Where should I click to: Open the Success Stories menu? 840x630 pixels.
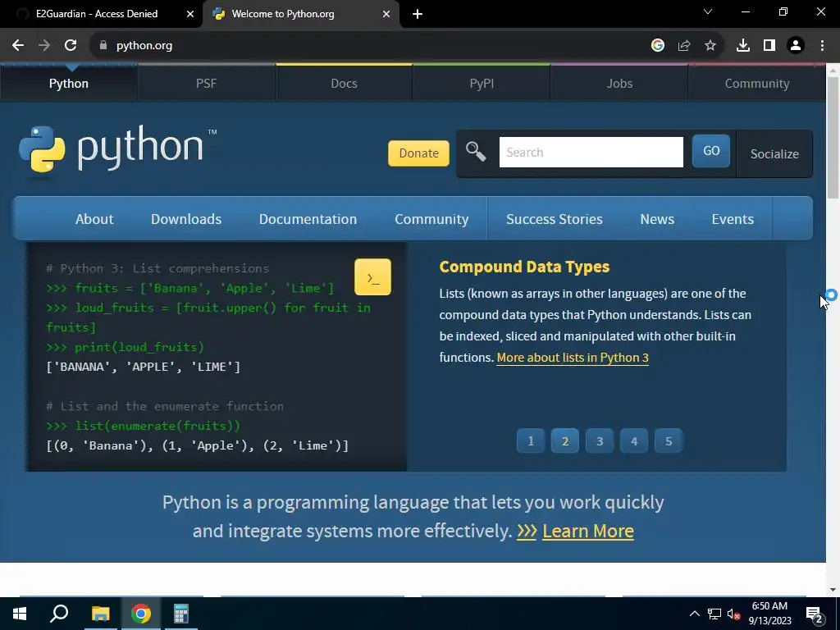click(555, 219)
